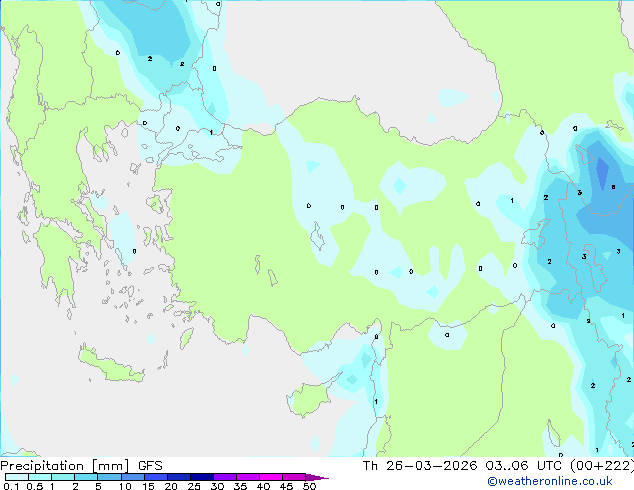634x490 pixels.
Task: Click the 45–50 mm legend swatch
Action: [294, 477]
